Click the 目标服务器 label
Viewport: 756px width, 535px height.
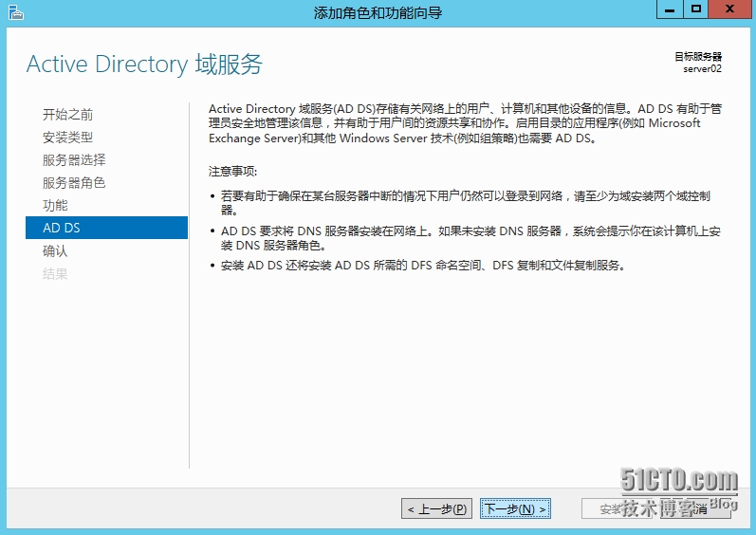697,56
